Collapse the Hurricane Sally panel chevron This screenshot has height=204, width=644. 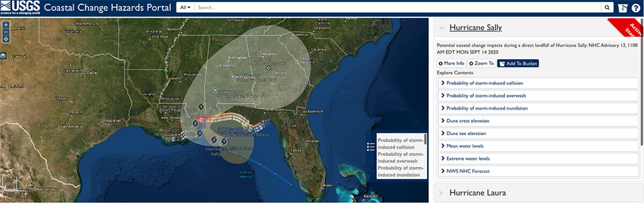442,28
